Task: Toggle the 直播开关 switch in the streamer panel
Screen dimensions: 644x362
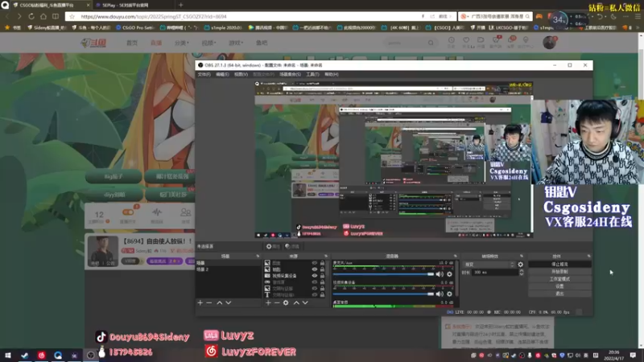Action: (128, 212)
